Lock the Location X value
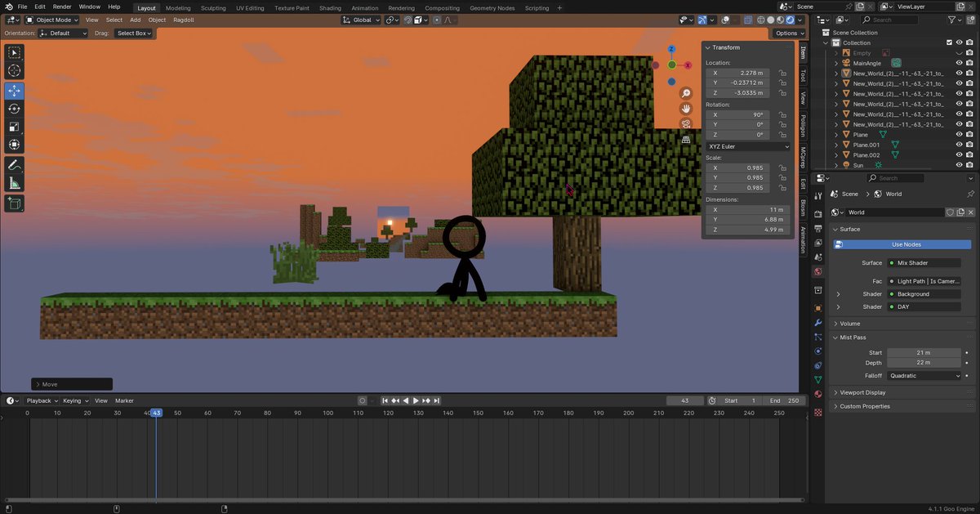Image resolution: width=980 pixels, height=514 pixels. (782, 73)
